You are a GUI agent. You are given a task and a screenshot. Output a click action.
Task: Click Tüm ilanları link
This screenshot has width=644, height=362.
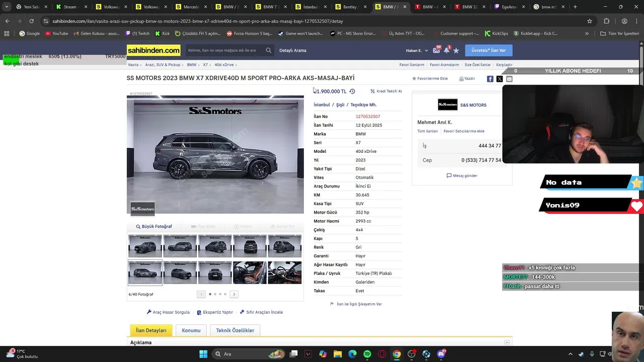(428, 131)
